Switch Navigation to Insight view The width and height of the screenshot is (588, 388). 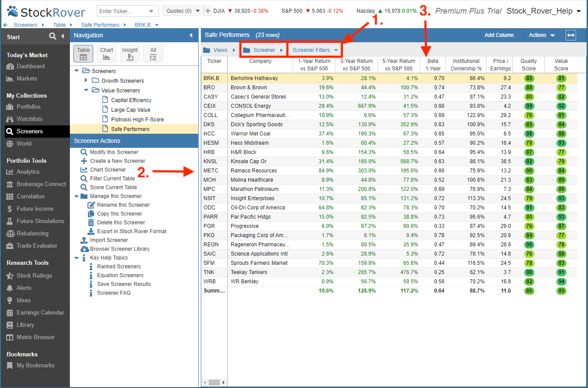click(130, 54)
